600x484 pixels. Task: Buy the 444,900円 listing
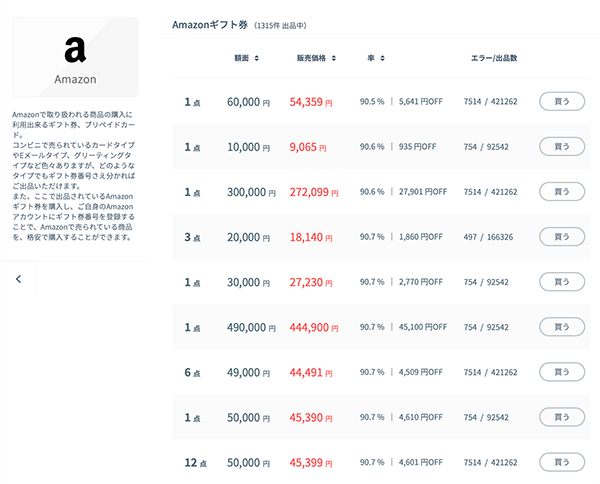562,327
